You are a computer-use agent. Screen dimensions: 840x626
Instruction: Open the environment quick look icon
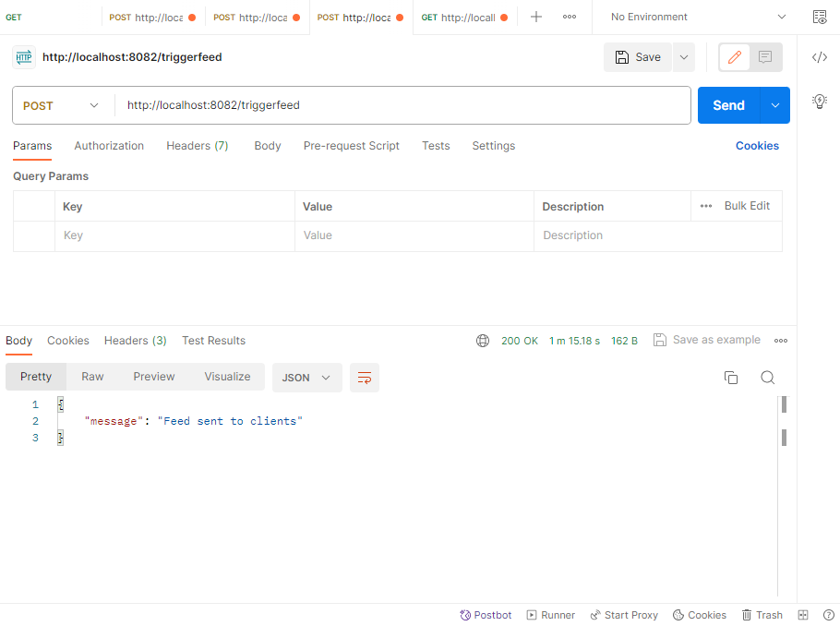tap(819, 17)
